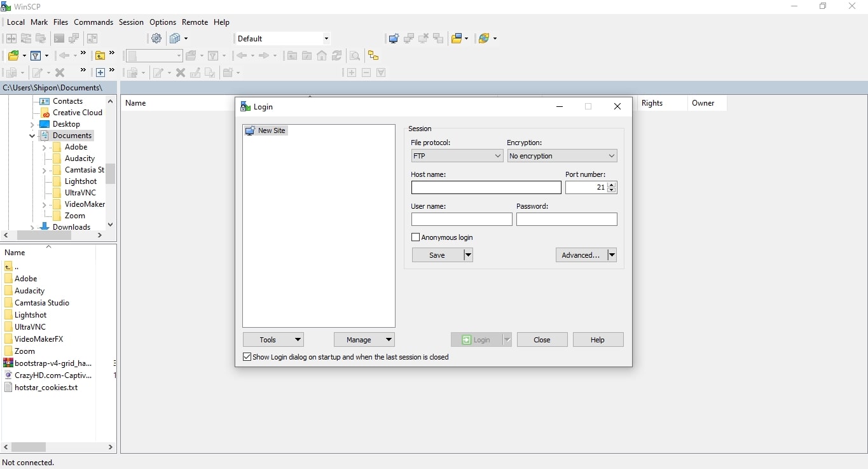The height and width of the screenshot is (469, 868).
Task: Click the Open Terminal console icon
Action: pyautogui.click(x=59, y=38)
